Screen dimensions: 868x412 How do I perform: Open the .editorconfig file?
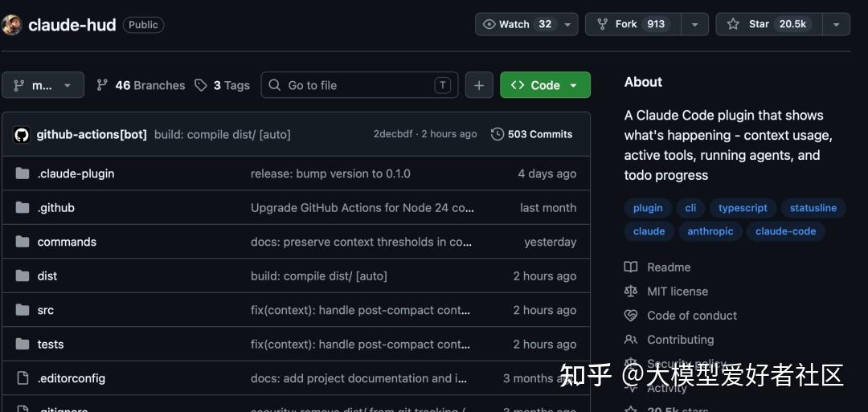click(x=72, y=379)
